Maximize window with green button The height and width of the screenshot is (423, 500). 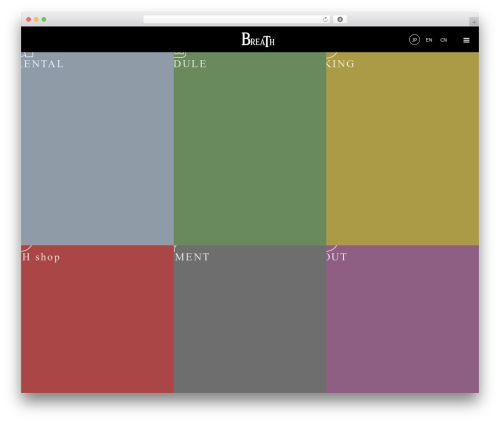tap(44, 19)
